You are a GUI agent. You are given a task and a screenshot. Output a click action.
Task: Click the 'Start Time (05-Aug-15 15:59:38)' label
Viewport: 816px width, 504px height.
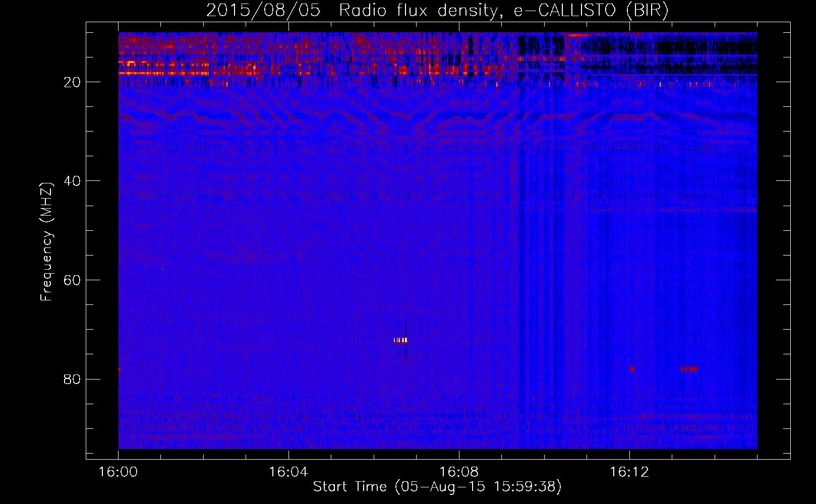point(437,487)
